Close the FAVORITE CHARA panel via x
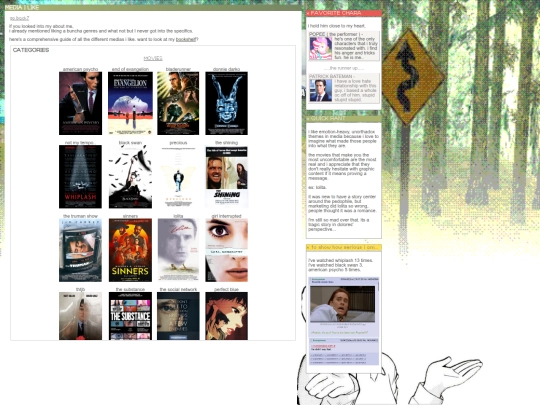Image resolution: width=540 pixels, height=405 pixels. [x=308, y=13]
